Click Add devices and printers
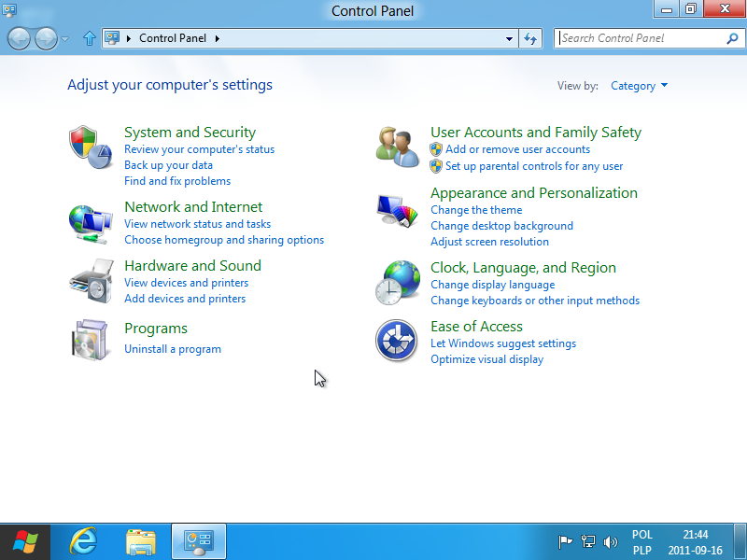Screen dimensions: 747x560 (185, 299)
